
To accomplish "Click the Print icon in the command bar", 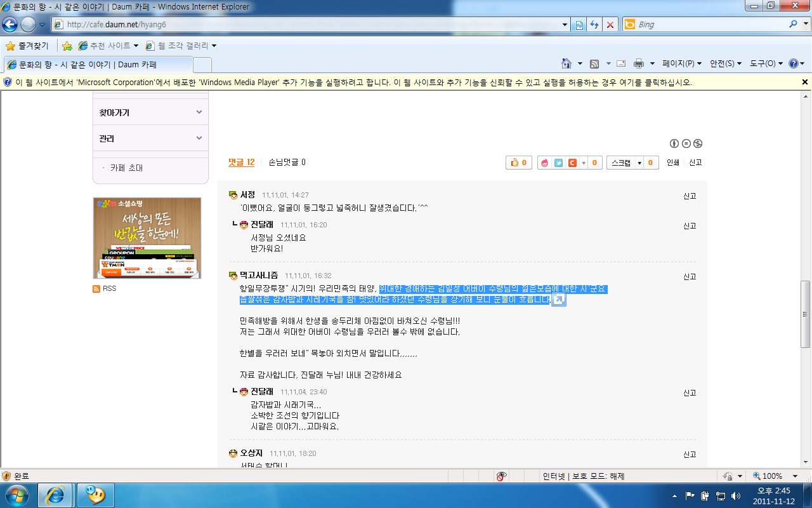I will [638, 63].
